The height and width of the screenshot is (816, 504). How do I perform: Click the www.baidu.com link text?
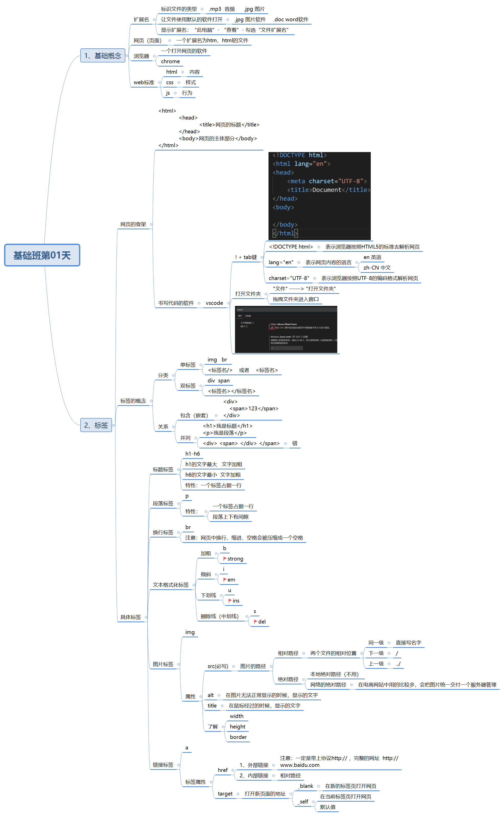click(x=300, y=765)
